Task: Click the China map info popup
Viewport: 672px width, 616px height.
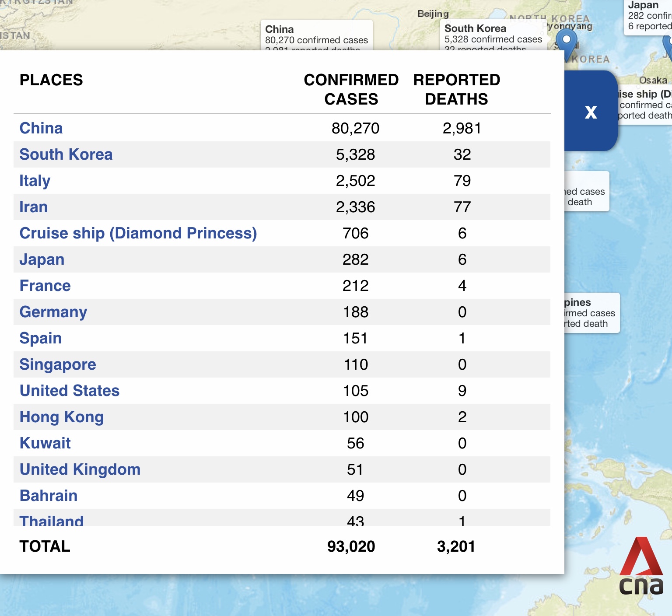Action: click(316, 36)
